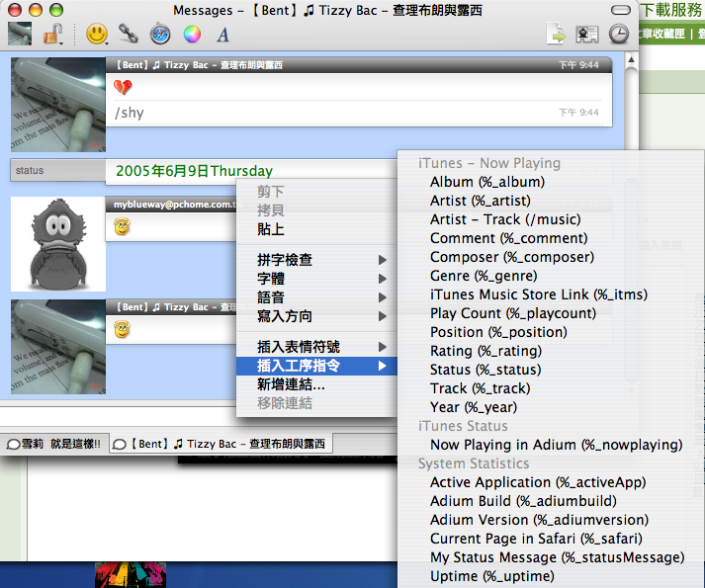The width and height of the screenshot is (705, 588).
Task: Click the toolbar toggle pill button
Action: click(621, 10)
